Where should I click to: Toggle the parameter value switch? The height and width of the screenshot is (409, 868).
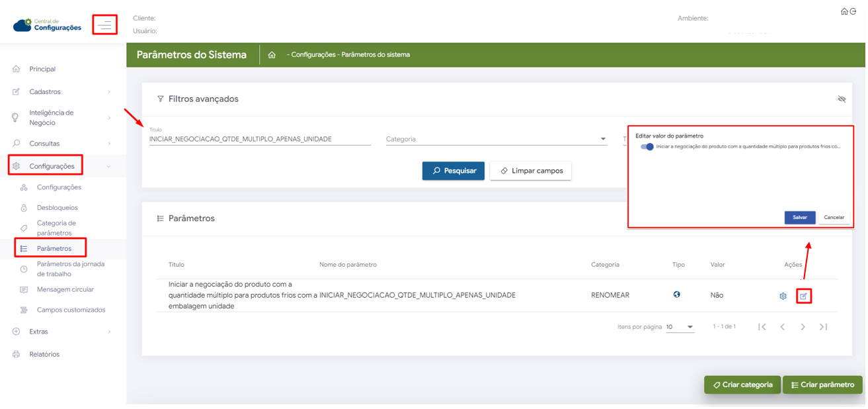point(649,147)
